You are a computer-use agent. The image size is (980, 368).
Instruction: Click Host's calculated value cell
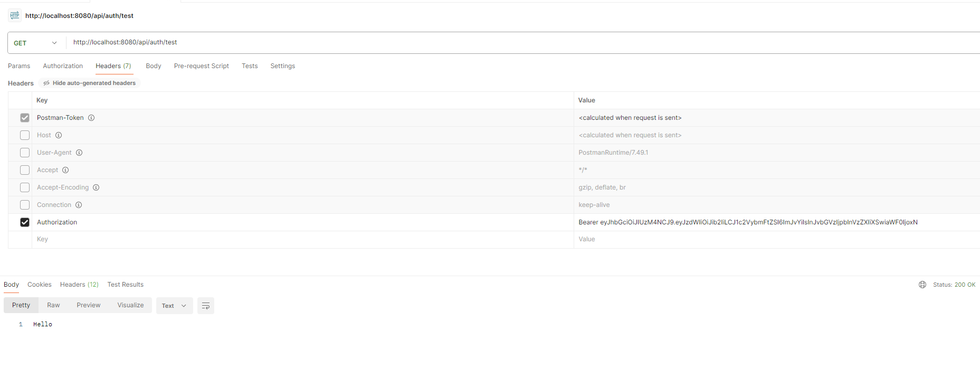pos(777,135)
